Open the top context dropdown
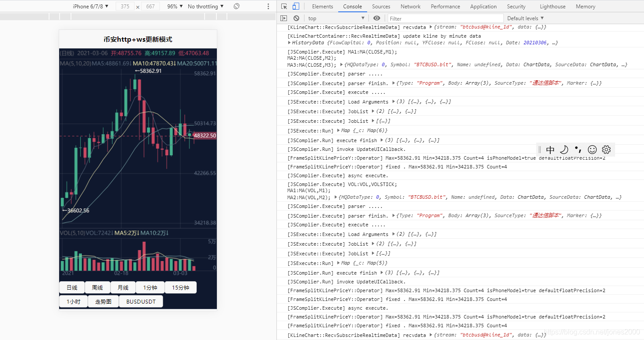Image resolution: width=644 pixels, height=340 pixels. [336, 18]
